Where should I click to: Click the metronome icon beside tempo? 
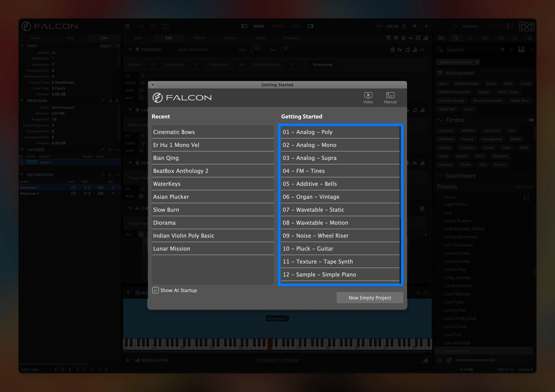[x=404, y=26]
